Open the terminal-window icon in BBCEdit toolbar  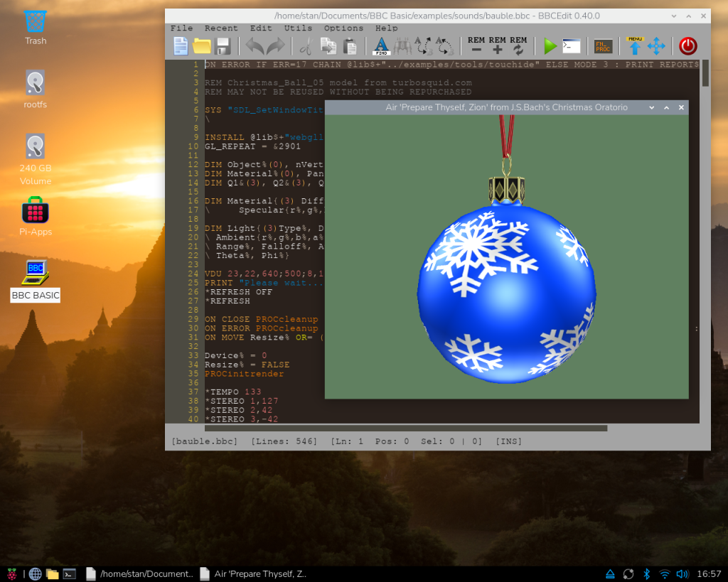pos(571,46)
